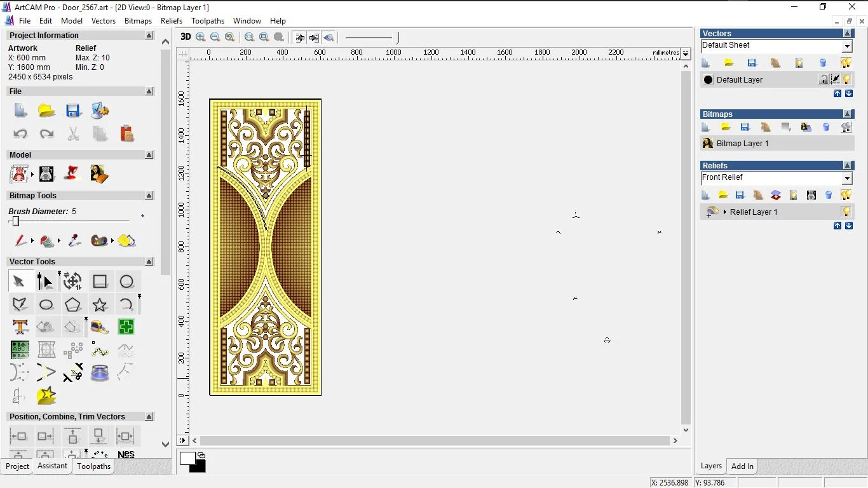Open the Lights and Material lamp icon

(x=73, y=173)
